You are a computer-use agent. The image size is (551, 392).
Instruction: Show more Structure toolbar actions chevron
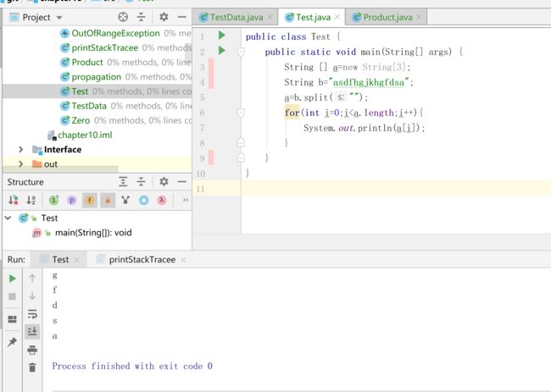[186, 200]
